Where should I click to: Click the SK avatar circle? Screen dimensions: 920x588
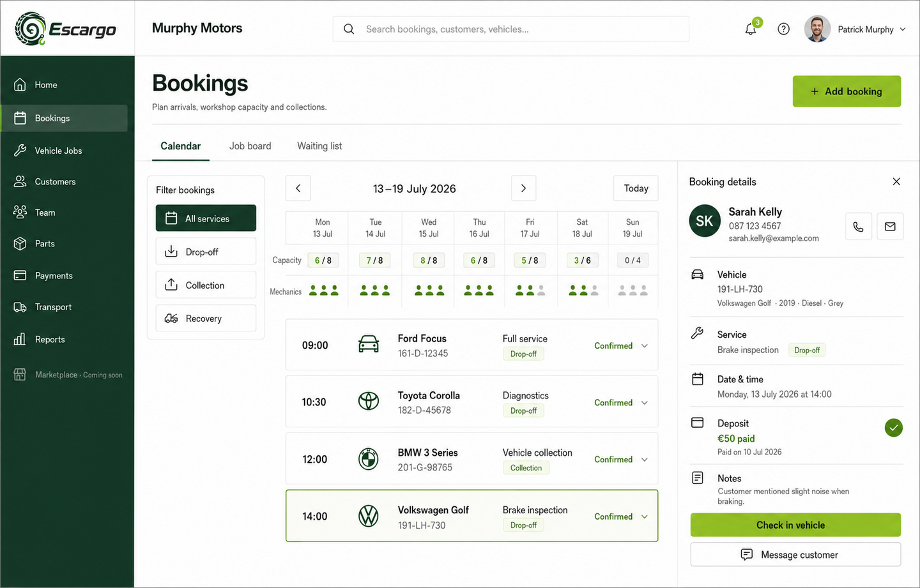point(705,221)
